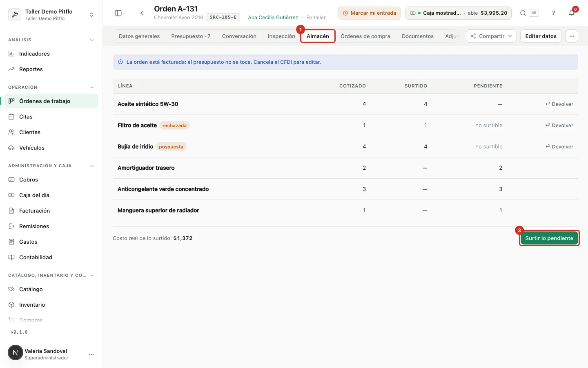Collapse the CATÁLOGO, INVENTARIO section
This screenshot has height=368, width=588.
click(92, 276)
